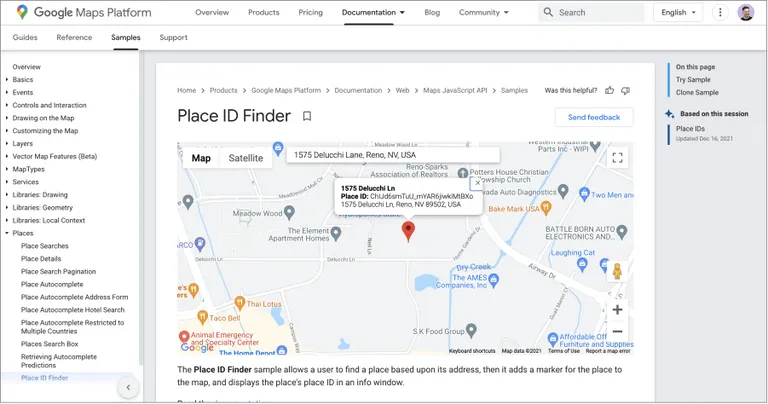Open the Pricing top menu item
The height and width of the screenshot is (404, 768).
(311, 12)
